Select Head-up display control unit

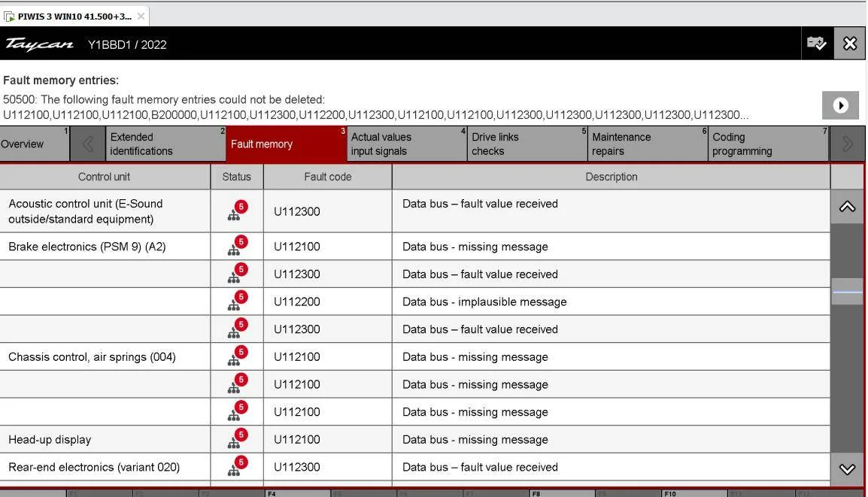pyautogui.click(x=50, y=439)
